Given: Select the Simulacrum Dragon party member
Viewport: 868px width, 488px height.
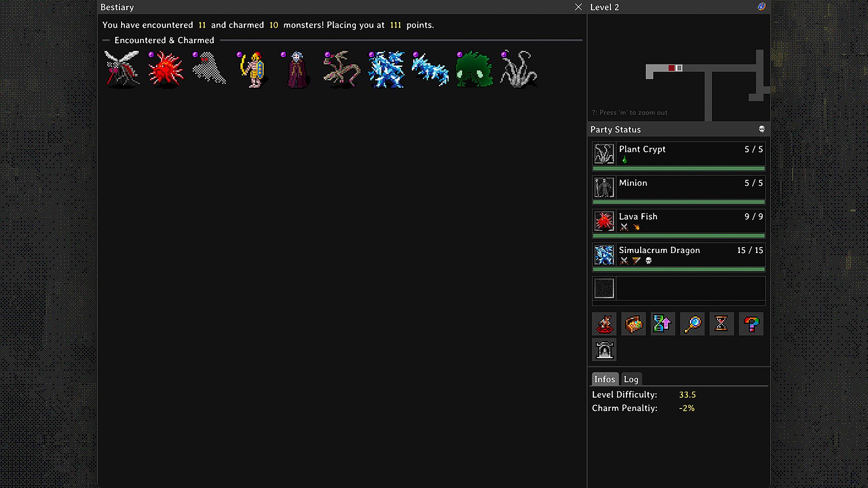Looking at the screenshot, I should [679, 258].
